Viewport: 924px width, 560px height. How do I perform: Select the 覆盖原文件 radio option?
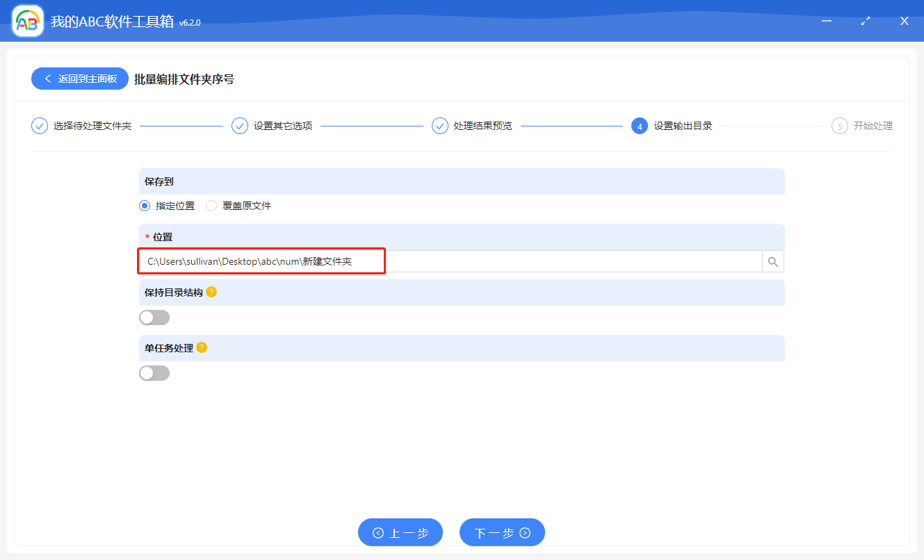(211, 206)
